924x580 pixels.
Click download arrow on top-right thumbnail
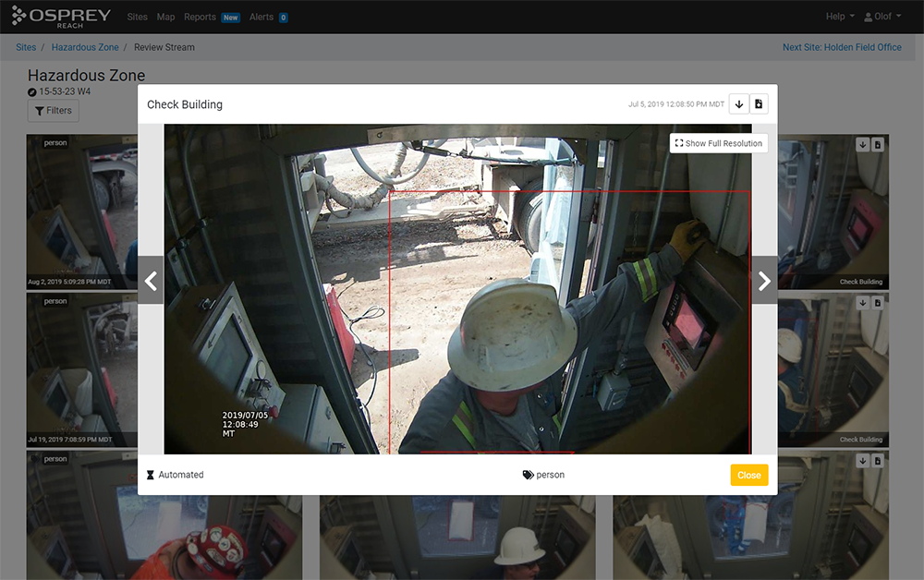(862, 144)
